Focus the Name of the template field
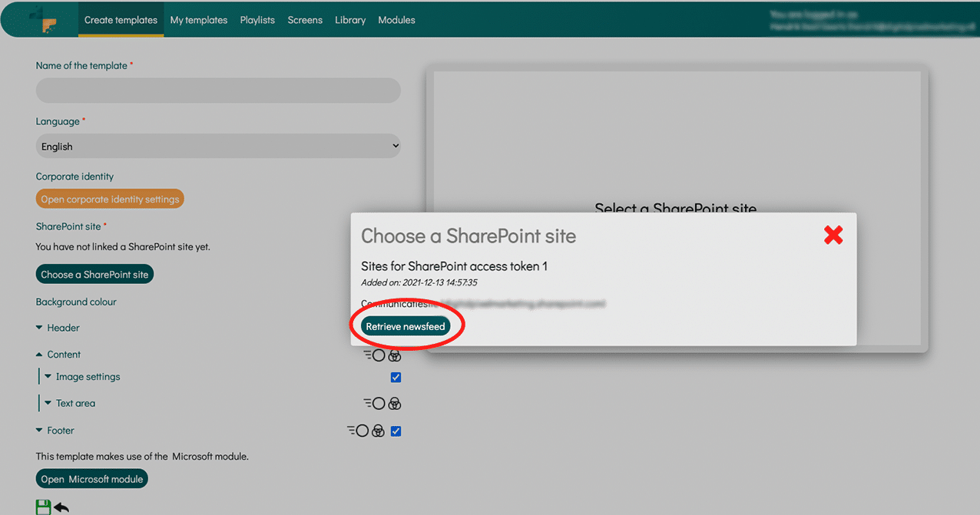This screenshot has width=980, height=515. click(218, 91)
